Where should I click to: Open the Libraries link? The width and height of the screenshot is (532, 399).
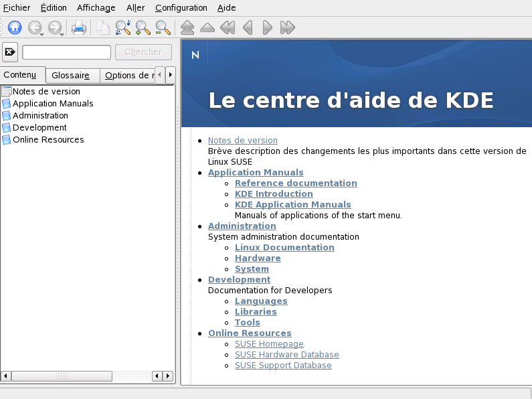tap(256, 312)
